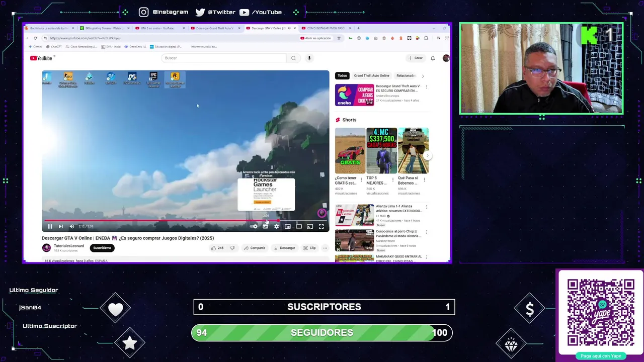This screenshot has height=362, width=644.
Task: Click the YouTube icon in overlay header
Action: (244, 12)
